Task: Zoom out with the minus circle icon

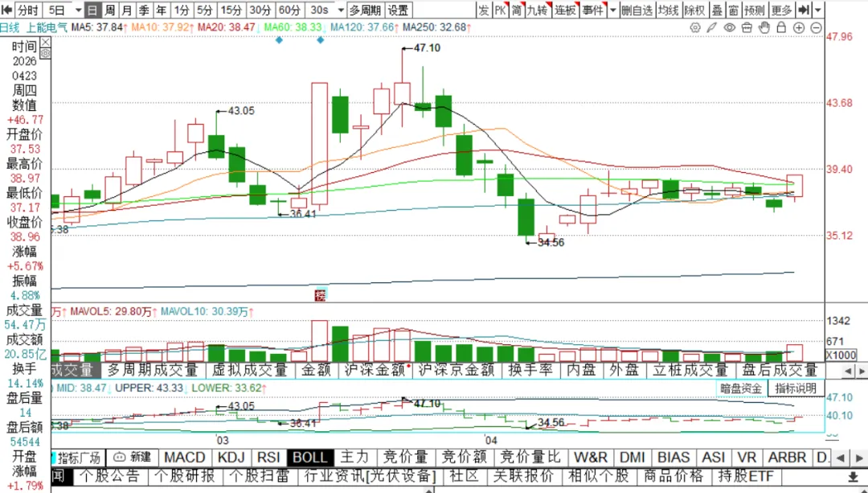Action: (816, 27)
